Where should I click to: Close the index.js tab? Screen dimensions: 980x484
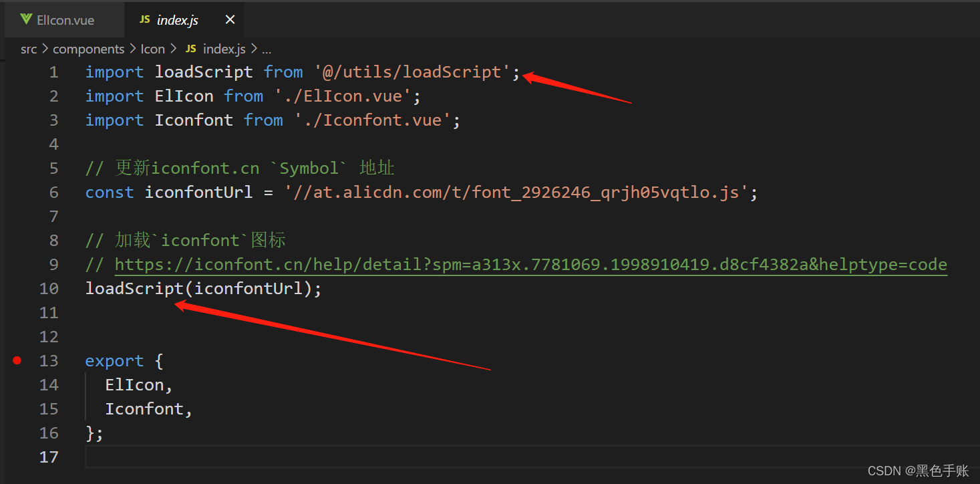point(230,19)
